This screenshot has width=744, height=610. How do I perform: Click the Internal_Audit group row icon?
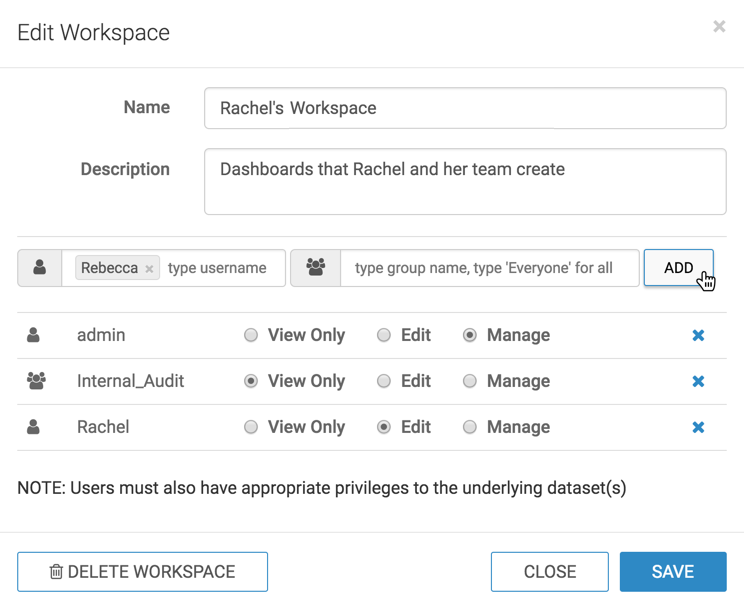point(36,381)
